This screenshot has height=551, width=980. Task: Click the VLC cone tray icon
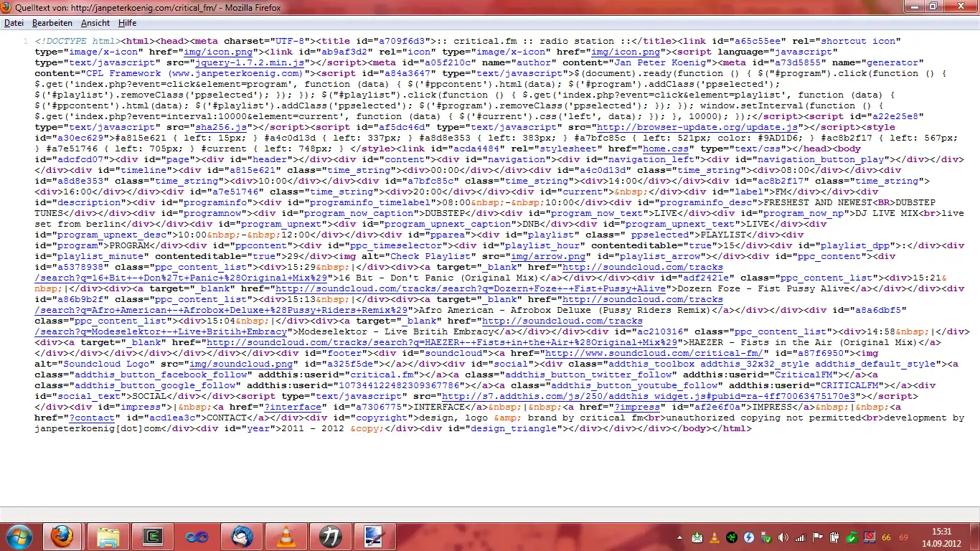point(715,537)
